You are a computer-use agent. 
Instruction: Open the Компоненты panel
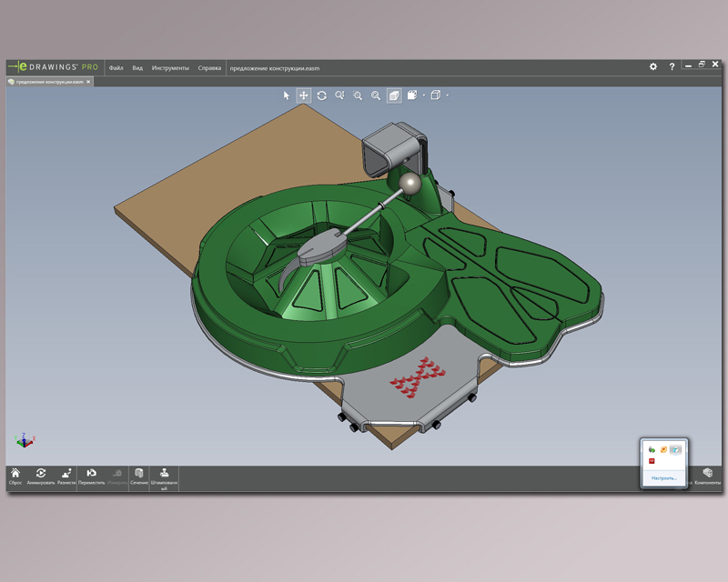pos(708,477)
